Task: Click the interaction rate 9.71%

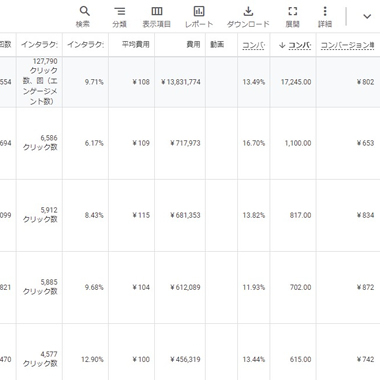Action: click(x=94, y=82)
